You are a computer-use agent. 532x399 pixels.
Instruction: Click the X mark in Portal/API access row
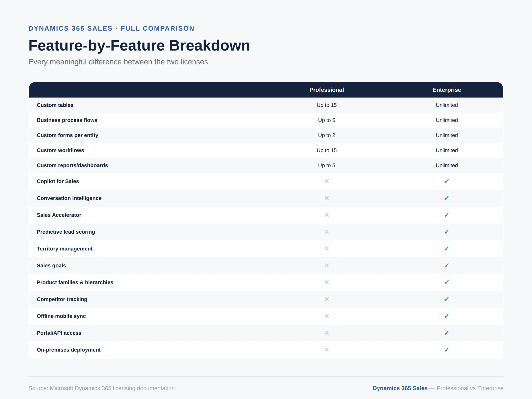(326, 333)
